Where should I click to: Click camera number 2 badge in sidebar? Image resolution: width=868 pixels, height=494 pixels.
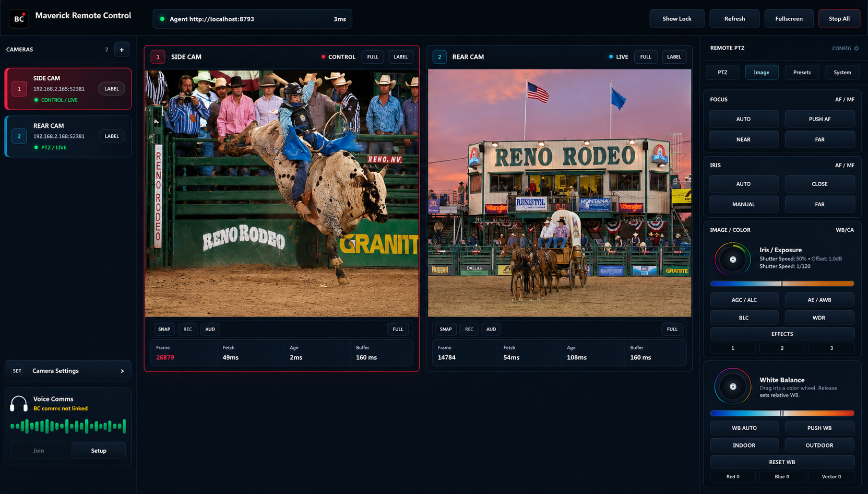(19, 136)
